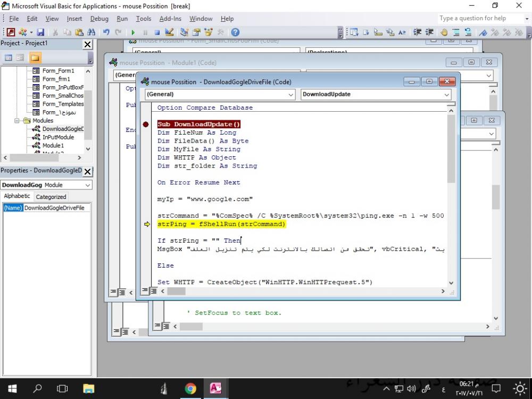Click List Properties/Methods icon in Edit toolbar
This screenshot has height=399, width=532.
click(x=354, y=32)
